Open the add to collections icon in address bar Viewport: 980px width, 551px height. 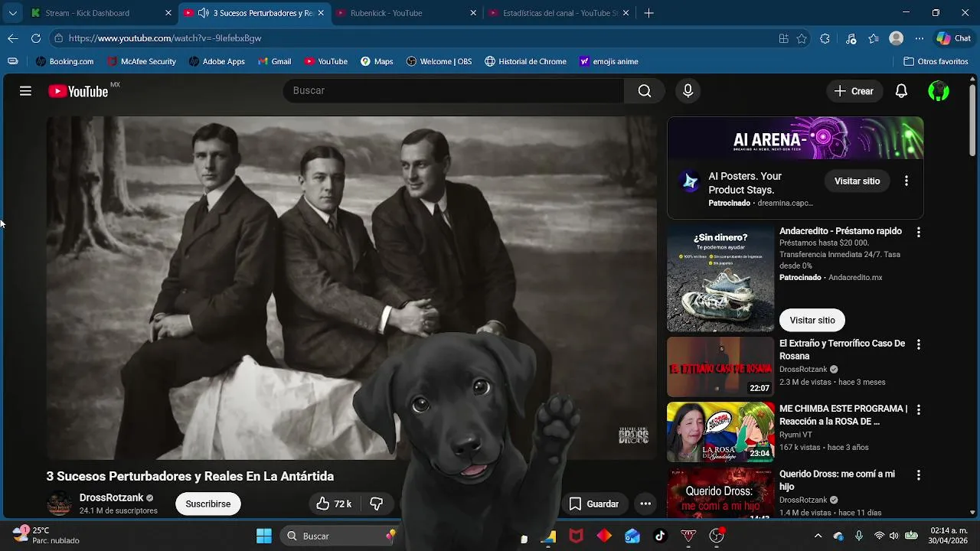(x=783, y=38)
